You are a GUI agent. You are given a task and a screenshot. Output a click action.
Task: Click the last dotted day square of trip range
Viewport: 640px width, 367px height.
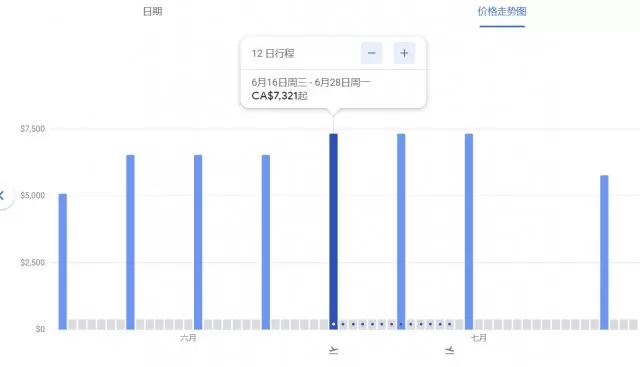pyautogui.click(x=449, y=325)
